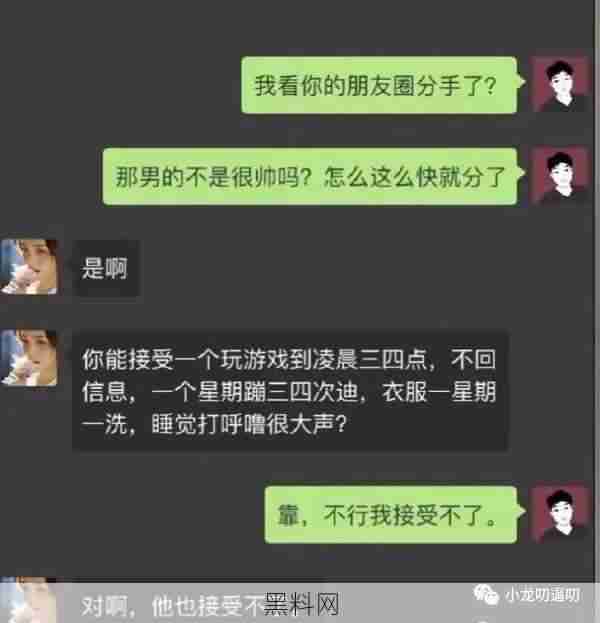Click the WeChat logo in the watermark

point(486,595)
